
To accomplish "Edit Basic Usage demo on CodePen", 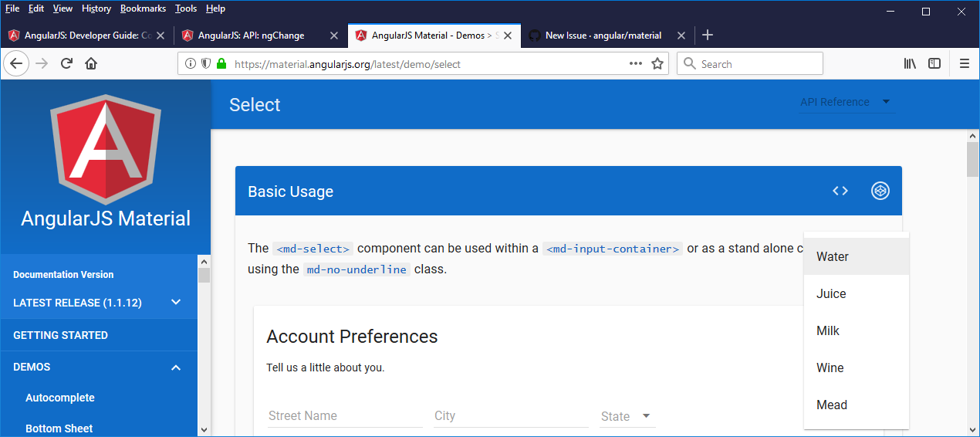I will [880, 191].
